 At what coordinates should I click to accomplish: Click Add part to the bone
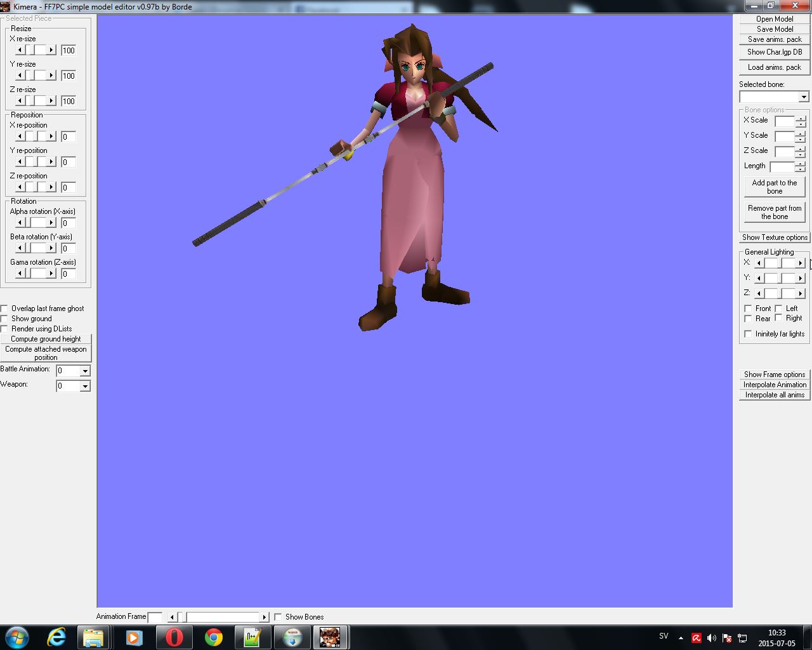[x=775, y=187]
